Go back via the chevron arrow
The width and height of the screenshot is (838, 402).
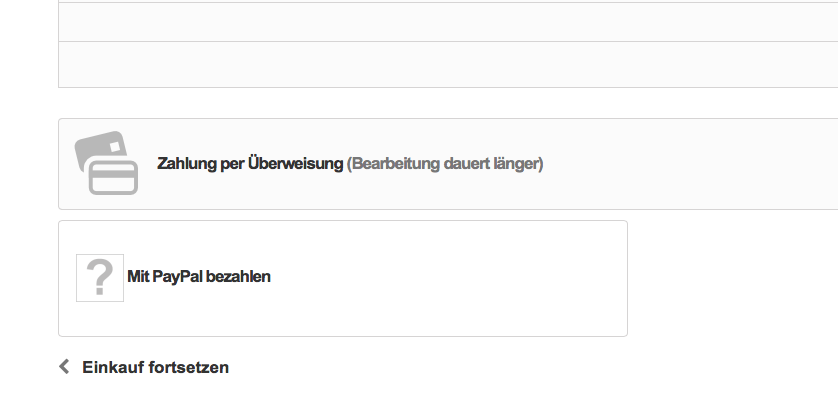(x=65, y=367)
